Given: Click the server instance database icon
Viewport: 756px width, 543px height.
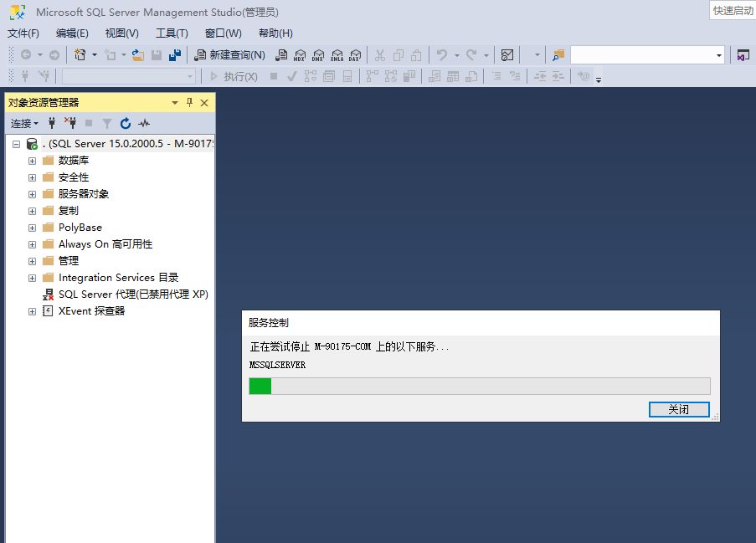Looking at the screenshot, I should click(33, 144).
